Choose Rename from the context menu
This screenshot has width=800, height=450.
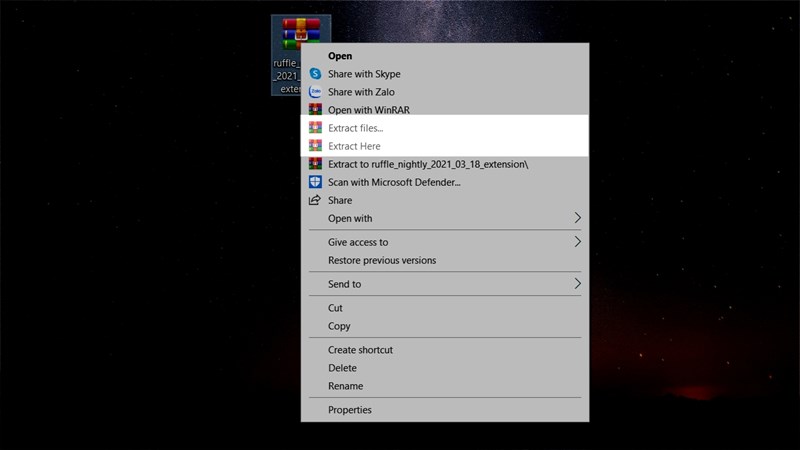(x=445, y=386)
